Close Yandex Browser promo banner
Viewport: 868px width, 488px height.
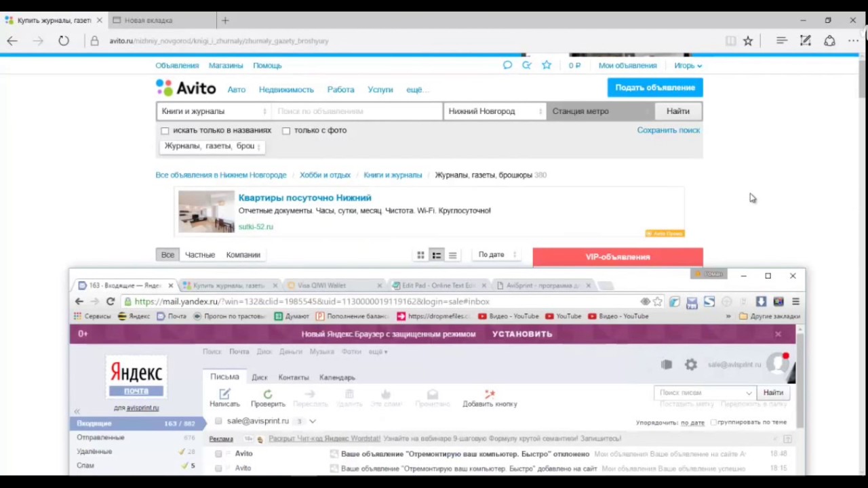coord(778,333)
